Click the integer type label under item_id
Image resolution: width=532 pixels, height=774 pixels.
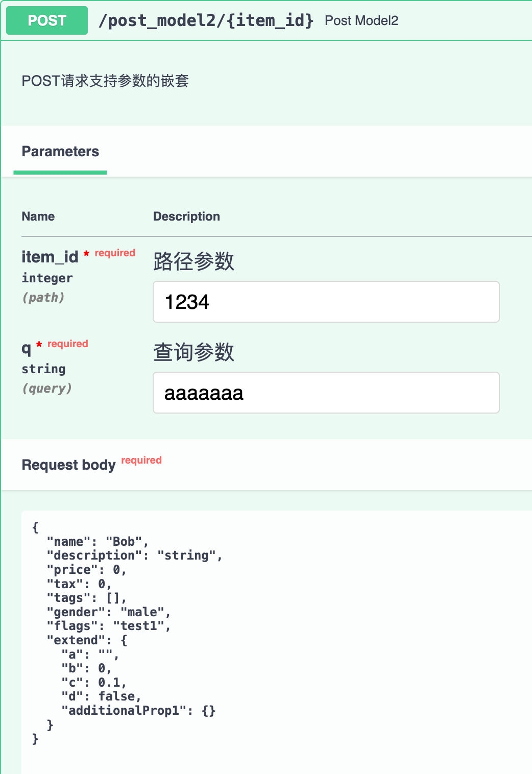coord(47,278)
